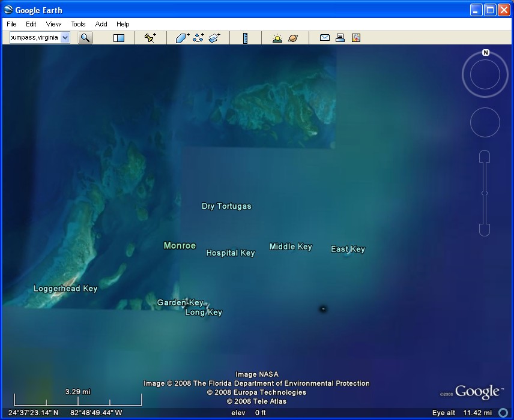The width and height of the screenshot is (514, 420).
Task: Click the Google Earth title bar icon
Action: 8,10
